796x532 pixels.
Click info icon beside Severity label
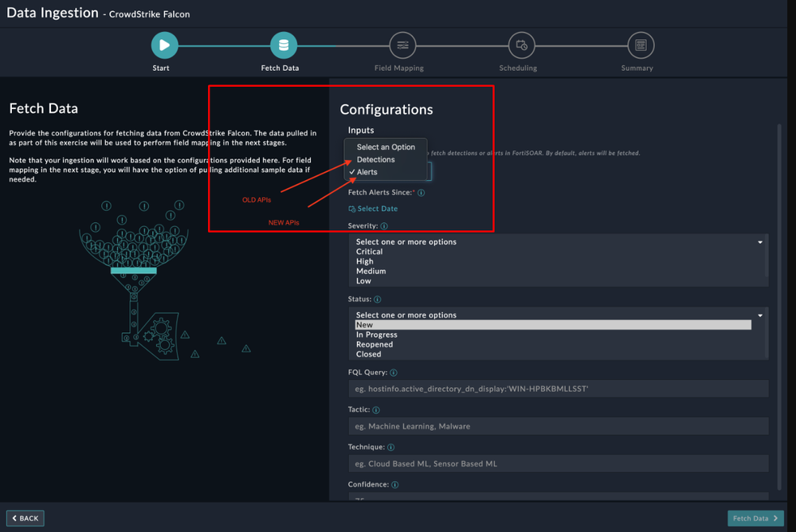(384, 226)
